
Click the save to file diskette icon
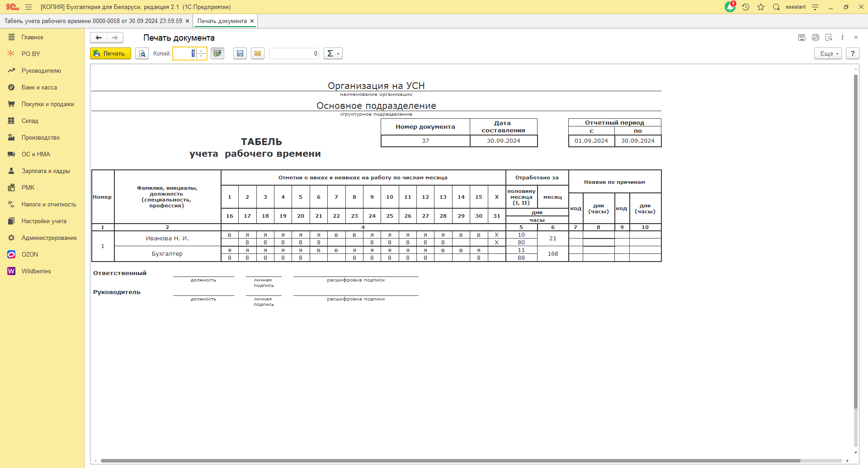click(x=240, y=53)
